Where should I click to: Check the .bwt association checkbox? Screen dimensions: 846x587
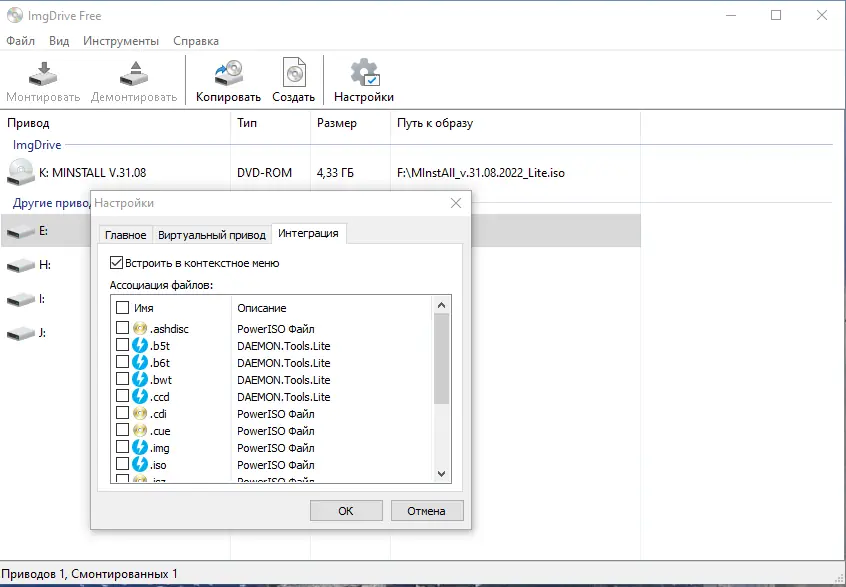pyautogui.click(x=122, y=379)
